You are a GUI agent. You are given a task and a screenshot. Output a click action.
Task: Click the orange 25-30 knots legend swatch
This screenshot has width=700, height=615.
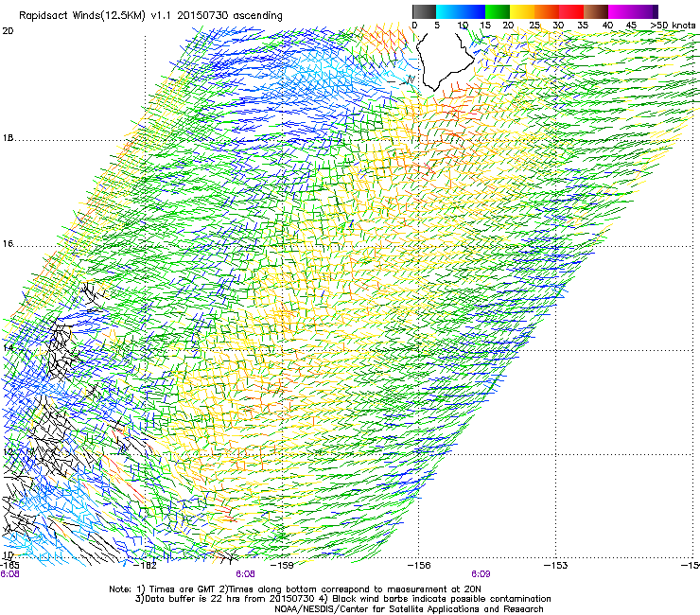pos(547,11)
